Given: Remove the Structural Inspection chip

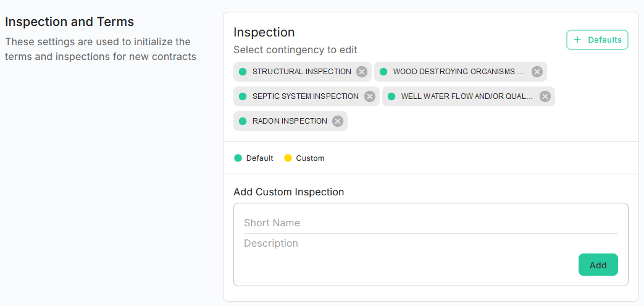Looking at the screenshot, I should click(362, 72).
